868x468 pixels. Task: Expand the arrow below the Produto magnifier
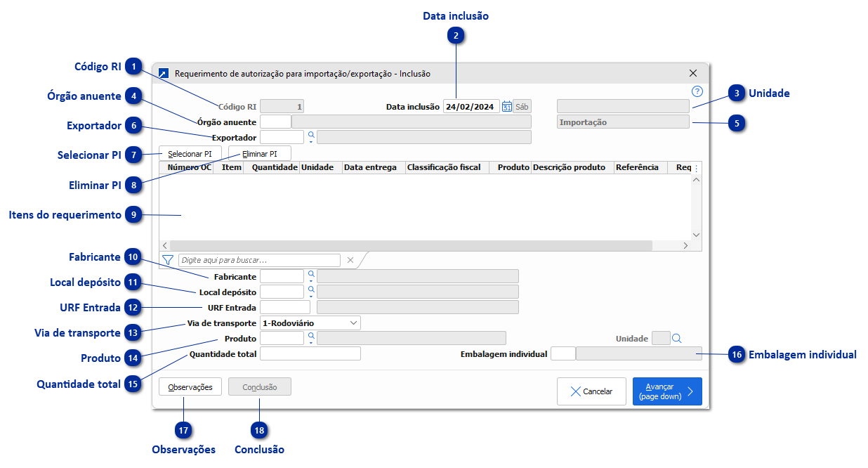click(310, 342)
